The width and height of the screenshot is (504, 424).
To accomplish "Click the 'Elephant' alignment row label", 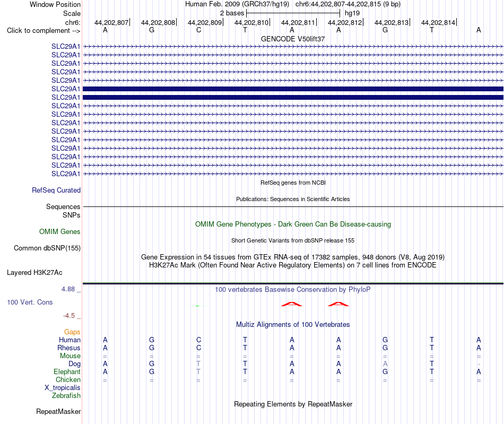I will 67,371.
